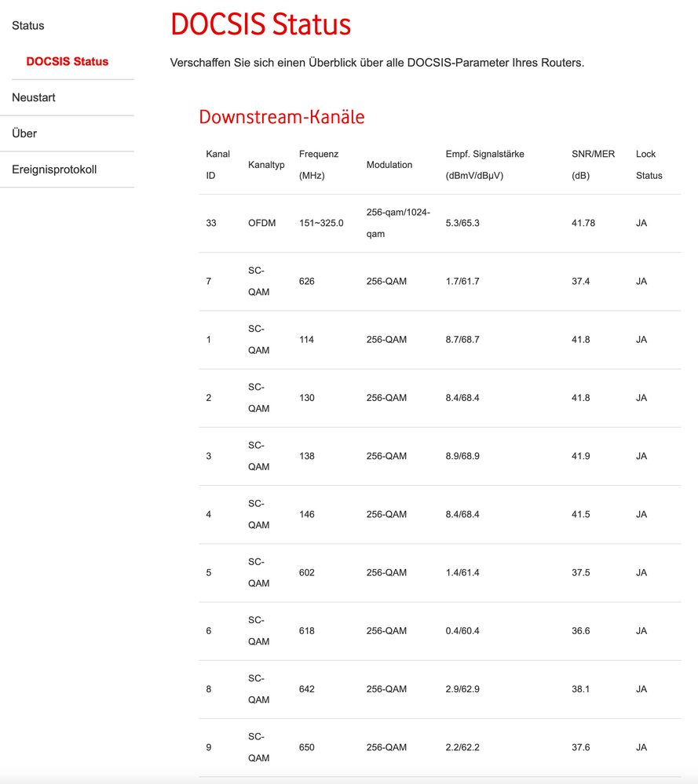The width and height of the screenshot is (698, 784).
Task: Click the Empf. Signalstärke column header
Action: 485,165
